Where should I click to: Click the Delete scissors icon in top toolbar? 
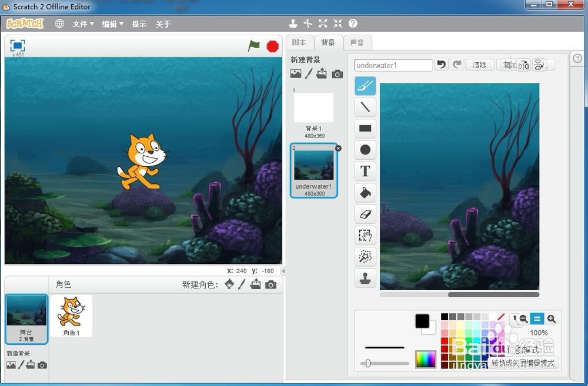tap(308, 24)
